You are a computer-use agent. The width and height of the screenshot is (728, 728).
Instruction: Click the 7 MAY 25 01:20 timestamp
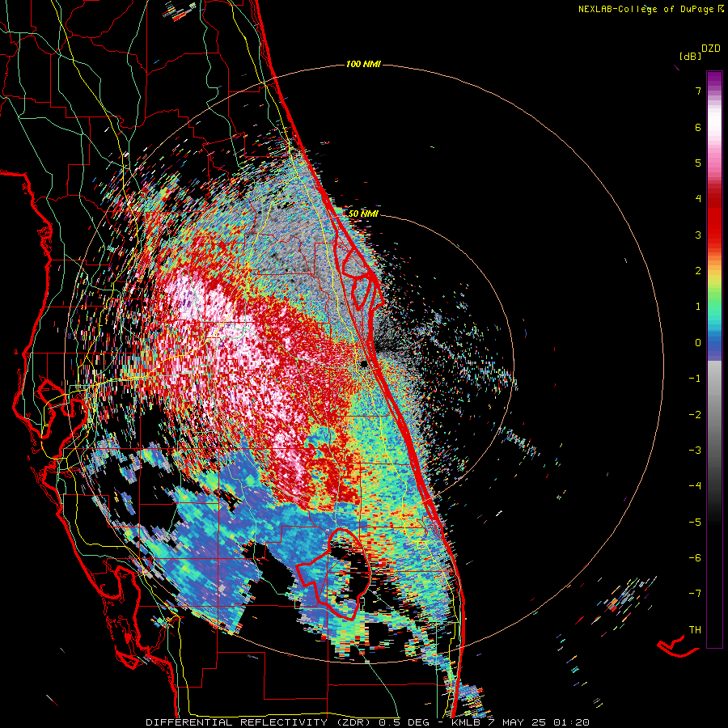539,722
